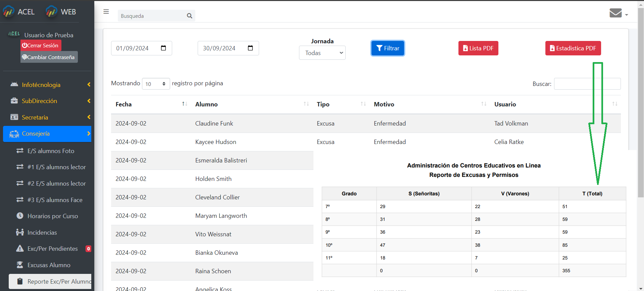
Task: Sort table by Fecha column arrows
Action: pyautogui.click(x=185, y=104)
